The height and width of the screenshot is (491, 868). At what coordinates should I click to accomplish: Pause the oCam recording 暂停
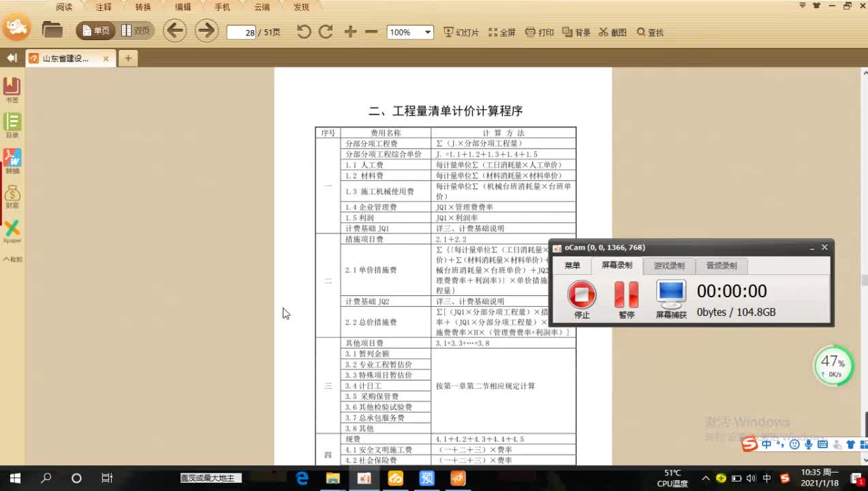[626, 300]
